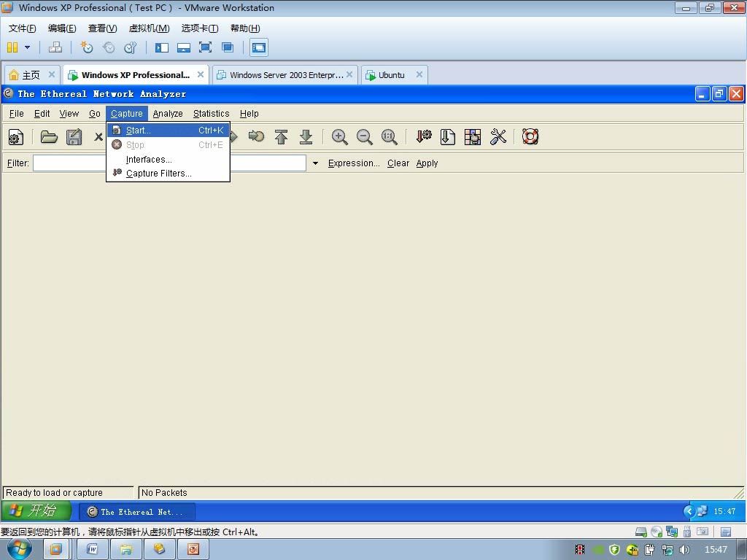The height and width of the screenshot is (560, 747).
Task: Click the zoom in magnifier icon
Action: pos(340,137)
